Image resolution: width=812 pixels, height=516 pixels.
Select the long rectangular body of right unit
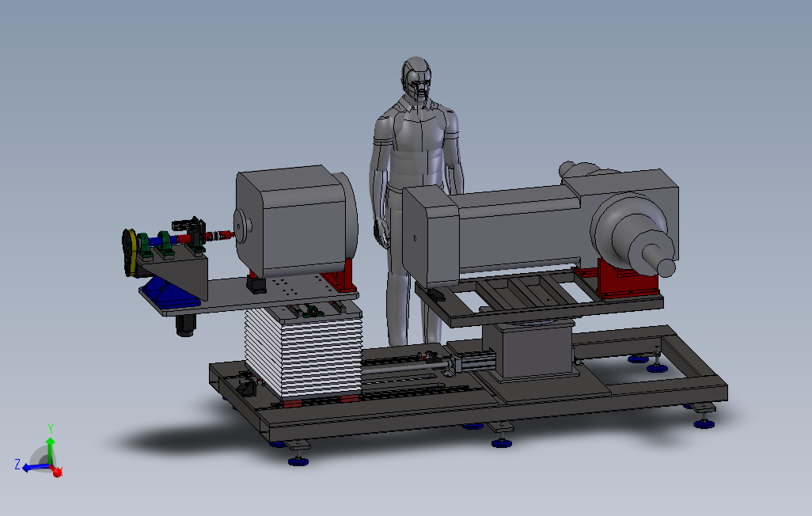518,229
